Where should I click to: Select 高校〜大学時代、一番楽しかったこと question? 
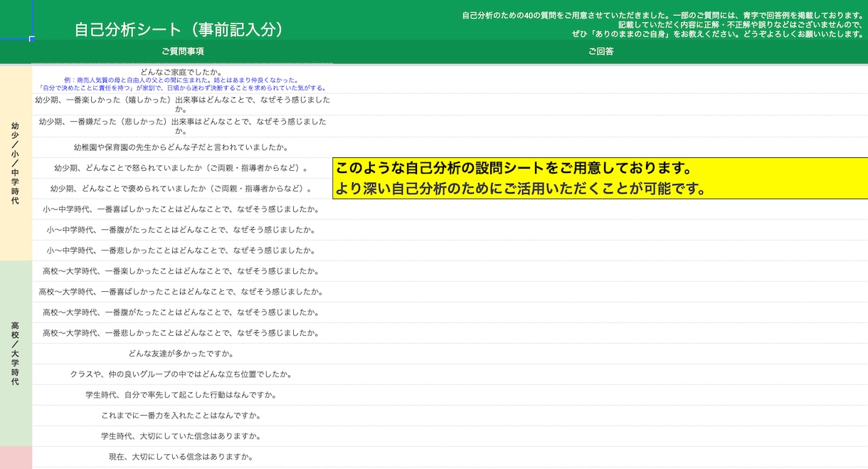[182, 271]
